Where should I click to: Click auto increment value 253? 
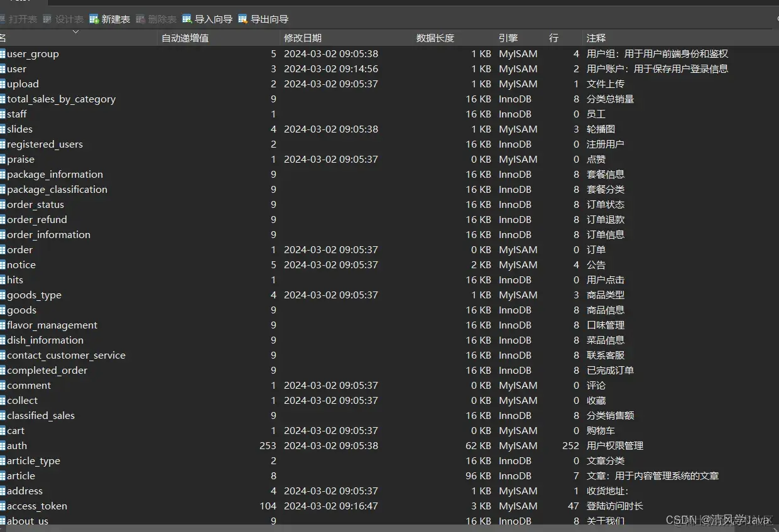(x=268, y=446)
